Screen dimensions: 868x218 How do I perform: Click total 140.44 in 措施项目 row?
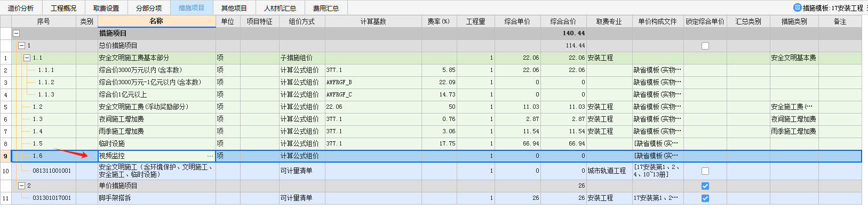pos(563,33)
